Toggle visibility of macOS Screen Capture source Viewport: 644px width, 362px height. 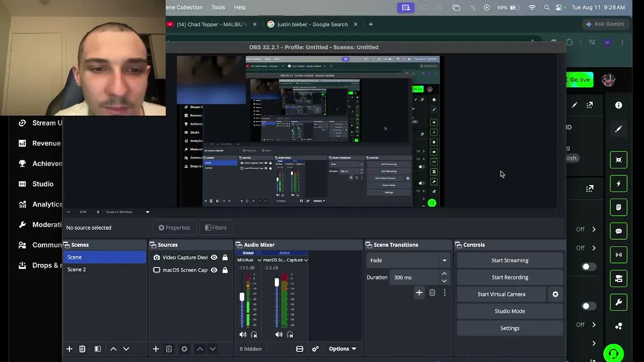coord(214,270)
